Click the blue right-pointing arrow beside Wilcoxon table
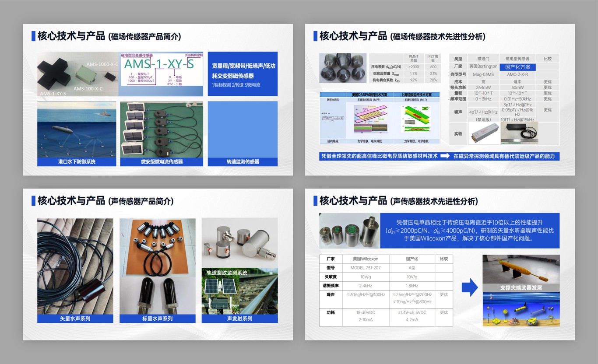The height and width of the screenshot is (364, 598). [470, 287]
